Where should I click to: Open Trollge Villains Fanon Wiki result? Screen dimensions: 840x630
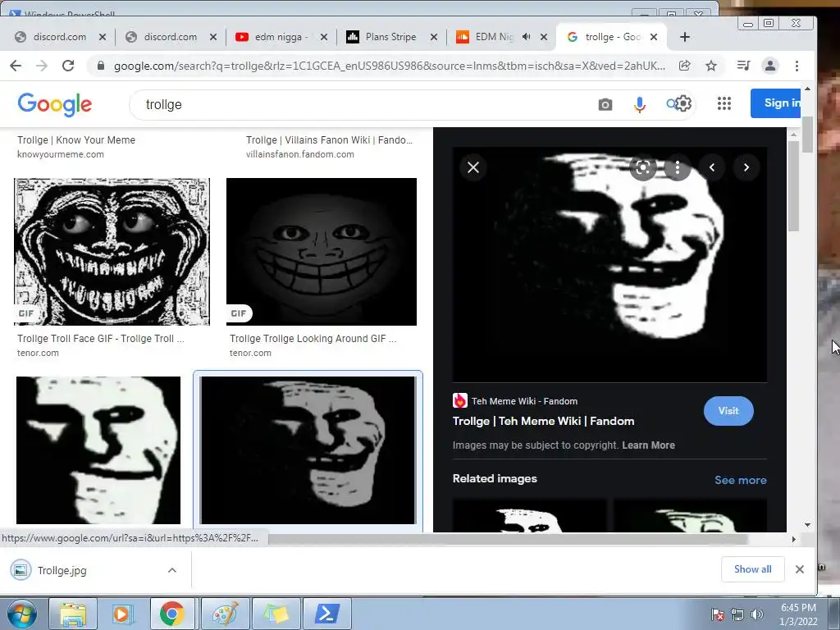(329, 139)
